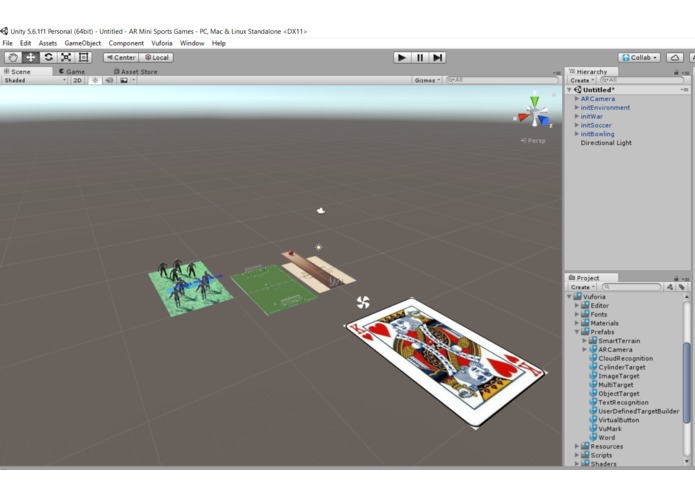Toggle scene audio speaker icon
This screenshot has width=695, height=494.
pos(109,80)
